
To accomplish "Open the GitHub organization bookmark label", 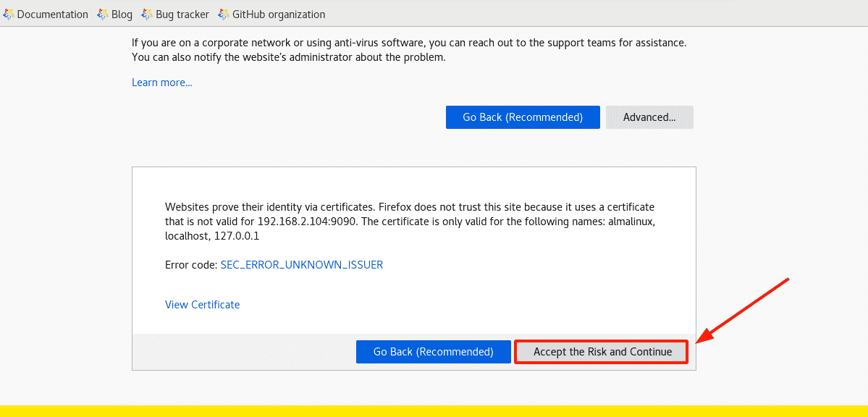I will (x=279, y=14).
